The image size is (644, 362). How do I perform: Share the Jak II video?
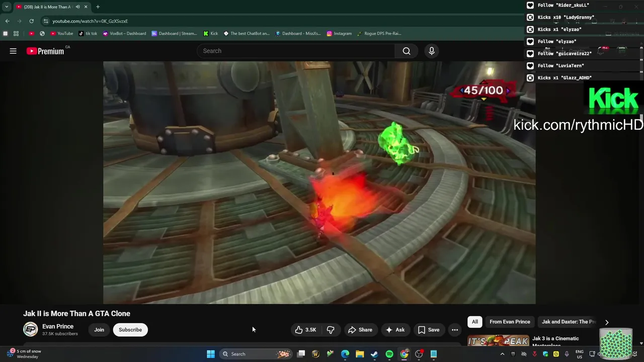tap(360, 330)
